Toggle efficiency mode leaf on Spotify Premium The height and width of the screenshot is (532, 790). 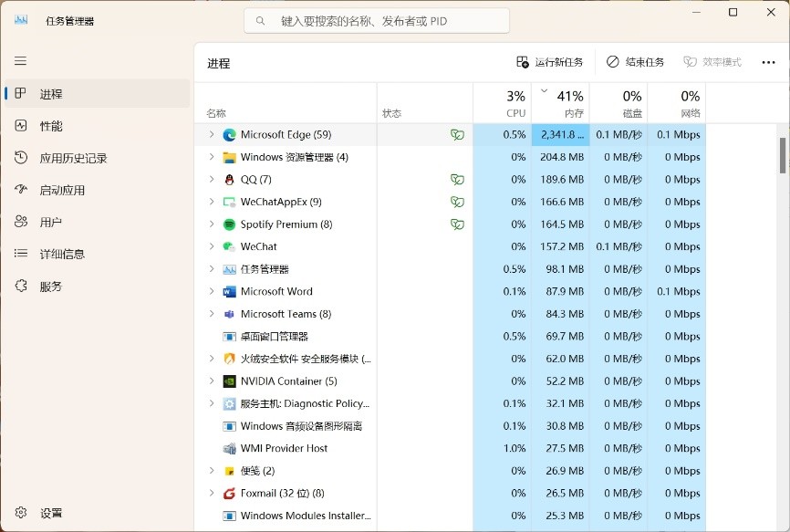(456, 224)
